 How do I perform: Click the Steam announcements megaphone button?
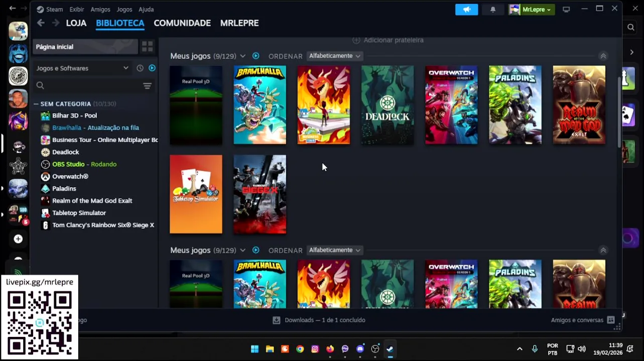pos(467,10)
